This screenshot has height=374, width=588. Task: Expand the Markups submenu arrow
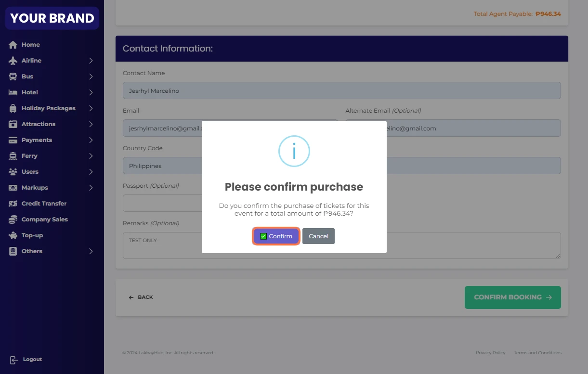[x=91, y=188]
